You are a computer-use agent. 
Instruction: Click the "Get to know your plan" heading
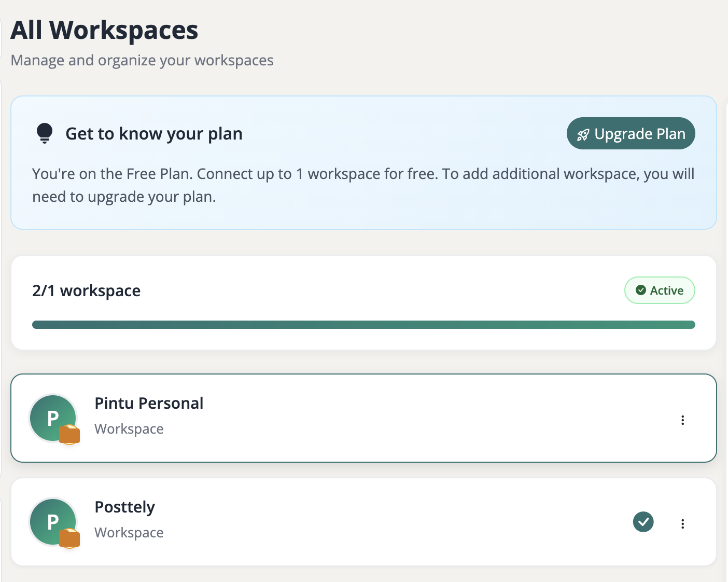(154, 134)
